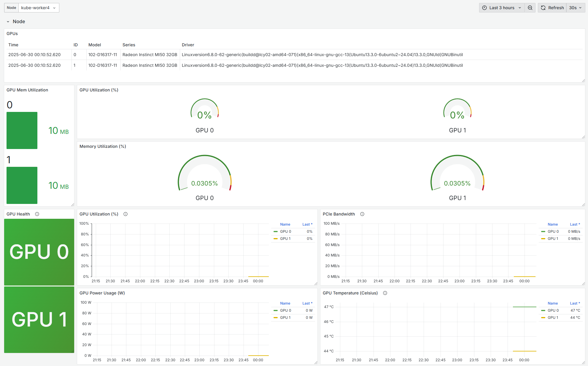Collapse the Node row section
The height and width of the screenshot is (366, 588).
(8, 22)
